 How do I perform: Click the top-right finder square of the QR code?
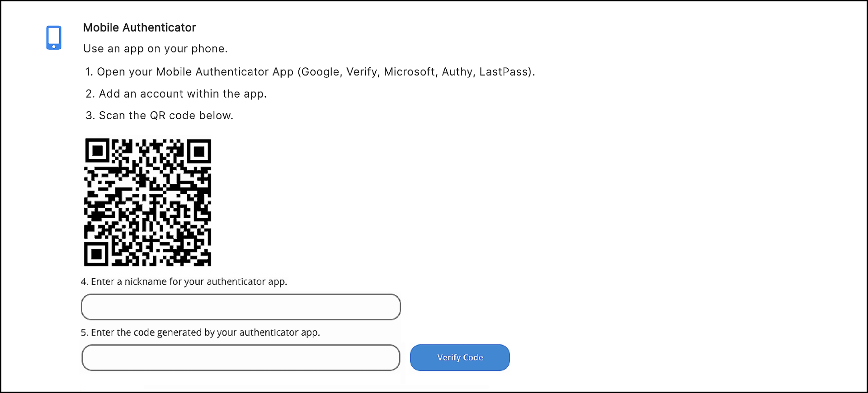198,151
